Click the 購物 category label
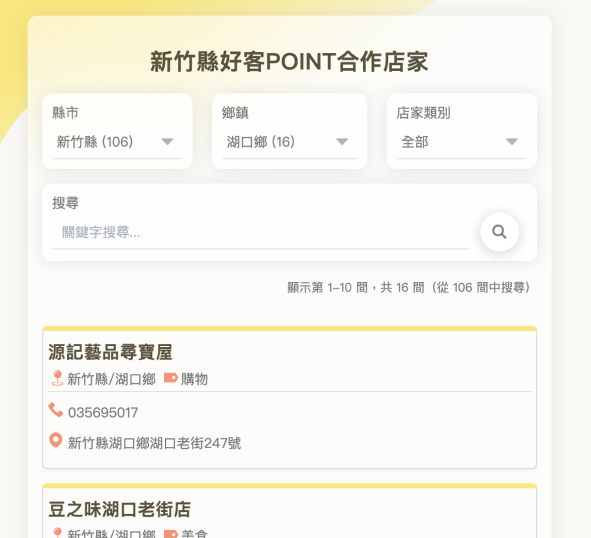The width and height of the screenshot is (591, 538). 194,379
